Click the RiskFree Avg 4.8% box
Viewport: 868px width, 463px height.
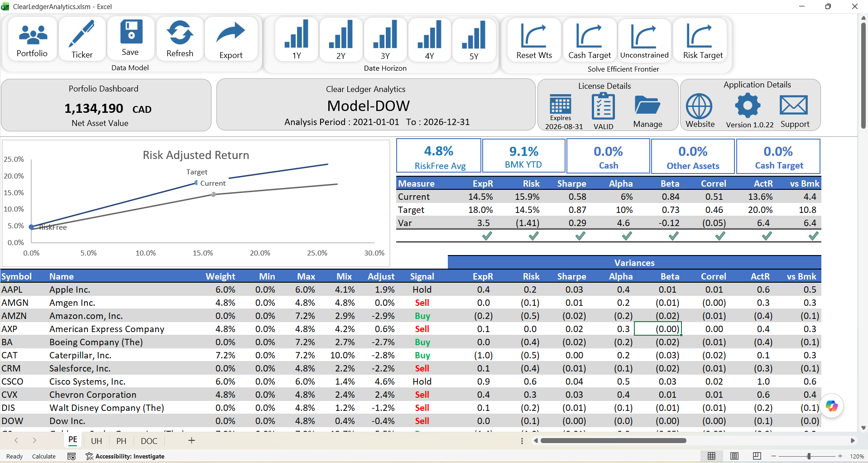point(439,156)
